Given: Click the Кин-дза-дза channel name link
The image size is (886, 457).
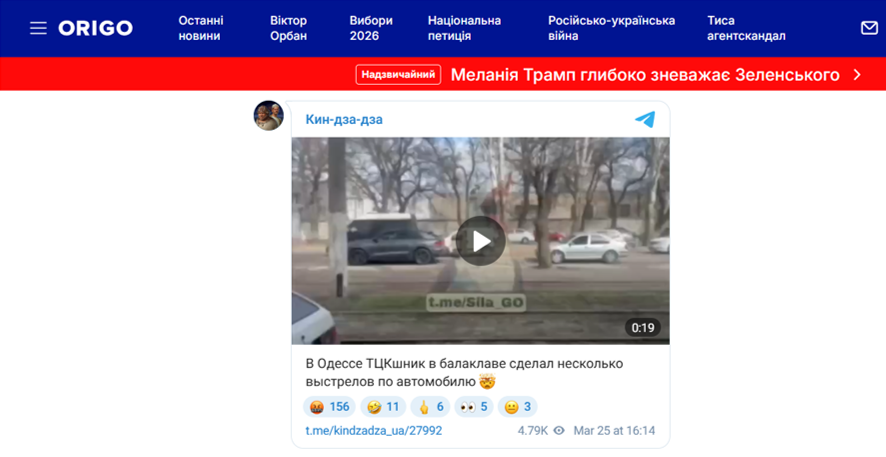Looking at the screenshot, I should pos(344,120).
